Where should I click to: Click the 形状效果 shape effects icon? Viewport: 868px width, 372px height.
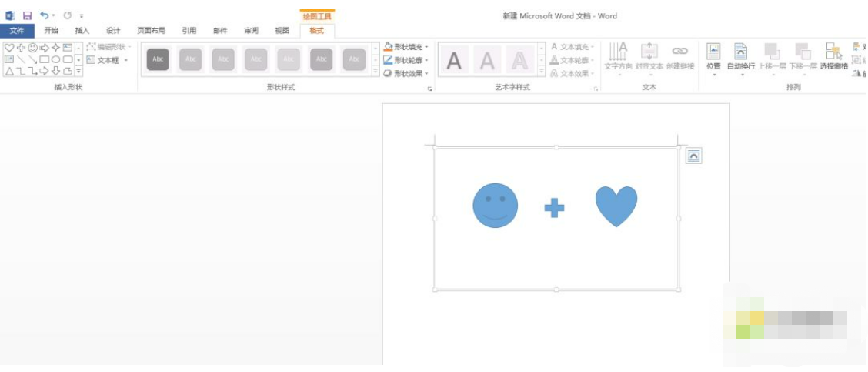point(388,73)
